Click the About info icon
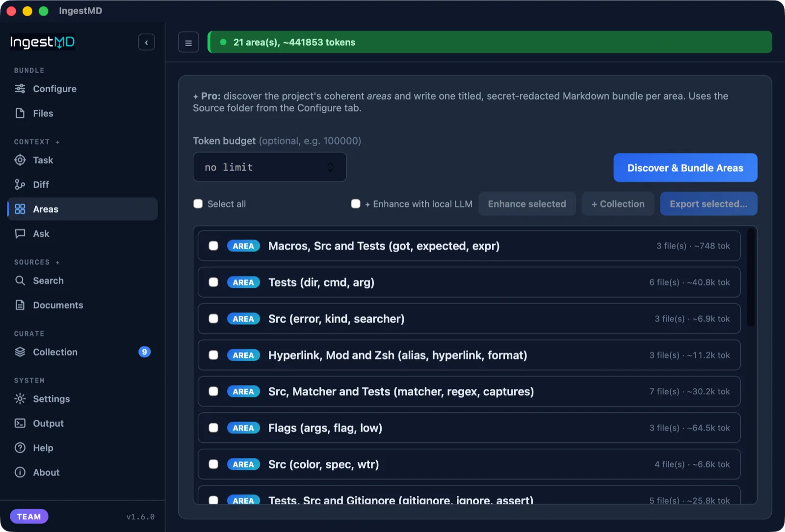Screen dimensions: 785x532 [x=20, y=473]
